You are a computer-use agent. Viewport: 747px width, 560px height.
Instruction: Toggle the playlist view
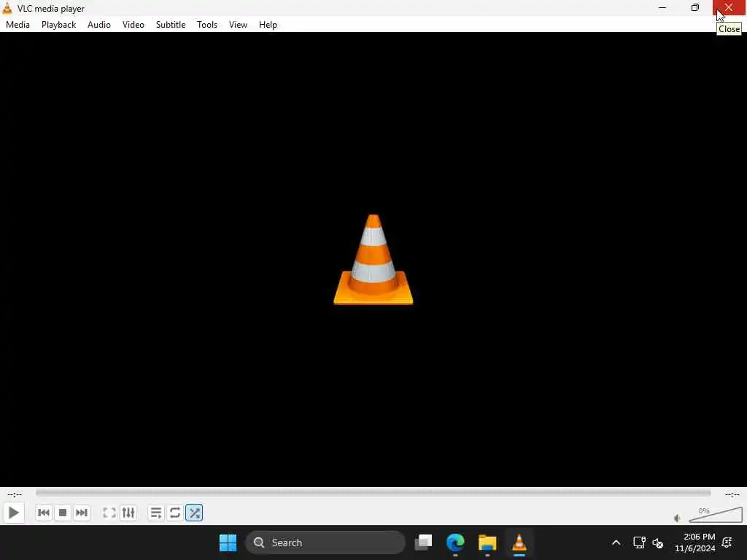[x=156, y=513]
